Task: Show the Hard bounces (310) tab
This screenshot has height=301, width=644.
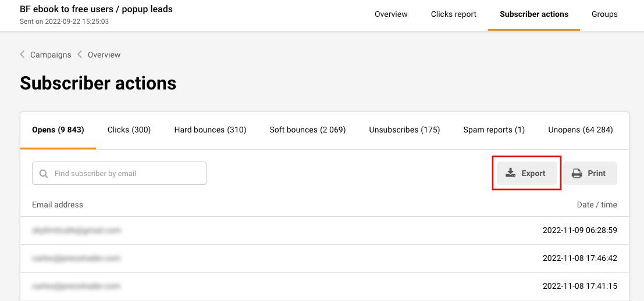Action: (x=210, y=130)
